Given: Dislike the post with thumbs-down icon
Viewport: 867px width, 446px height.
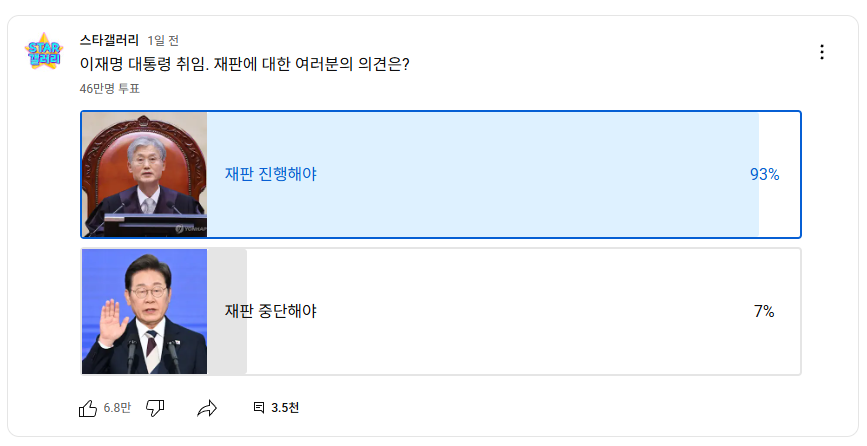Looking at the screenshot, I should 155,408.
